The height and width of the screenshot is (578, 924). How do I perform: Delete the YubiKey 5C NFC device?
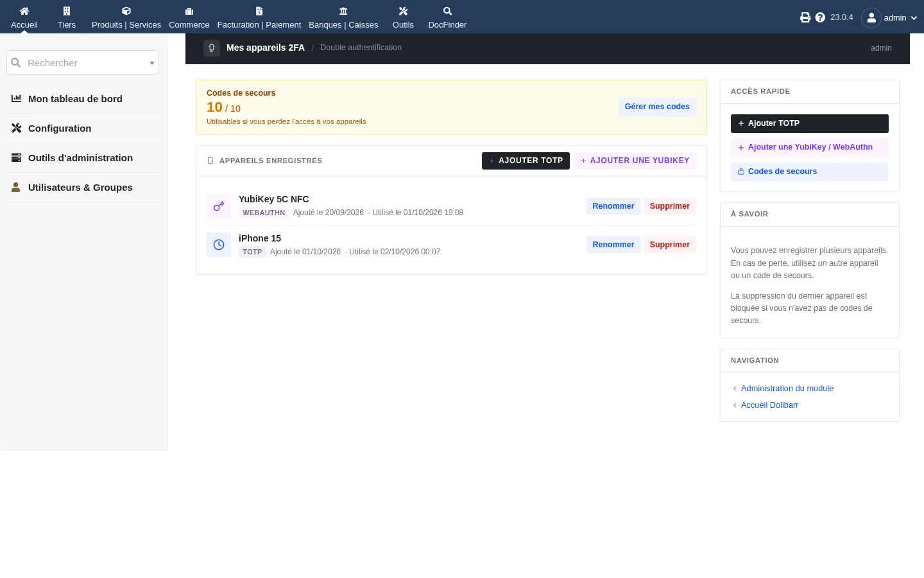coord(669,206)
